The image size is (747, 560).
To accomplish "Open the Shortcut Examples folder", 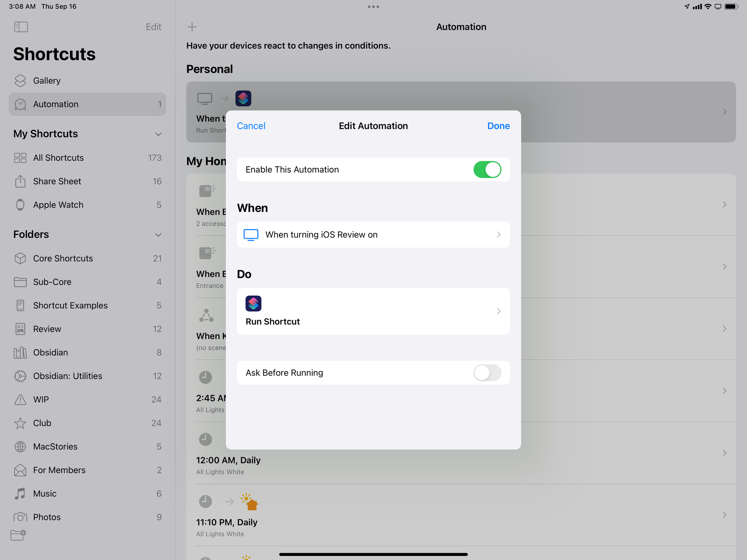I will (88, 305).
